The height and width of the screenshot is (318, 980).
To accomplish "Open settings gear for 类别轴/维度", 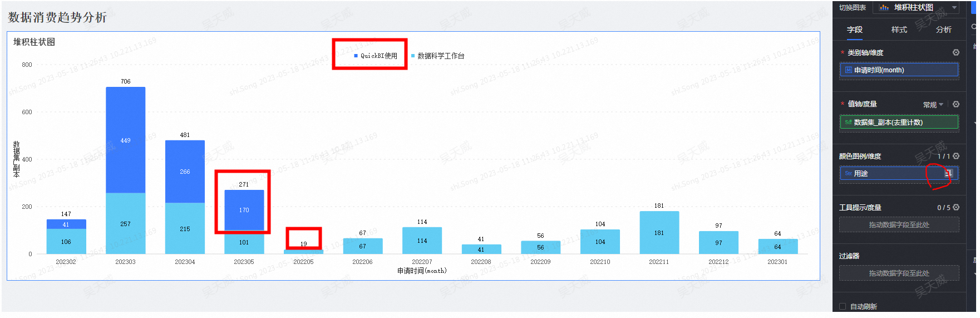I will pos(956,52).
